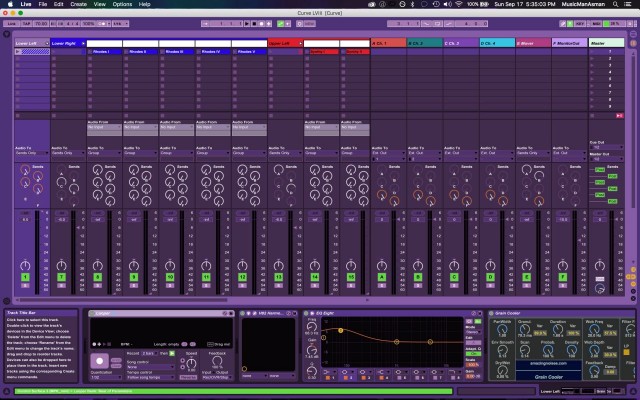Click the large Looper record button

click(100, 360)
